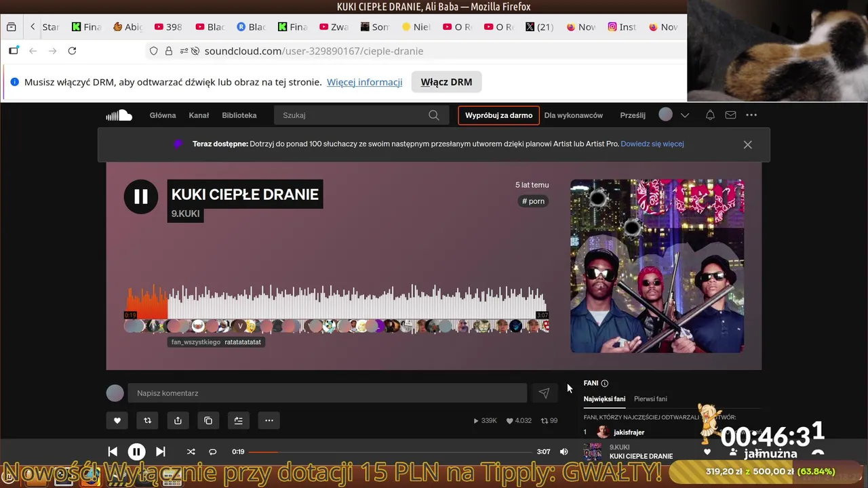Screen dimensions: 868x488
Task: Open the Główna navigation item
Action: point(163,115)
